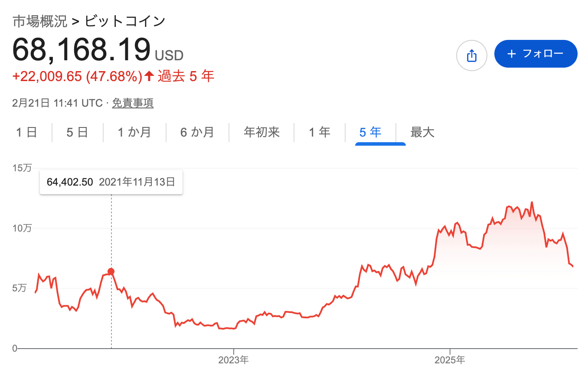Select the 5 年 range tab
The height and width of the screenshot is (372, 588).
pos(370,132)
